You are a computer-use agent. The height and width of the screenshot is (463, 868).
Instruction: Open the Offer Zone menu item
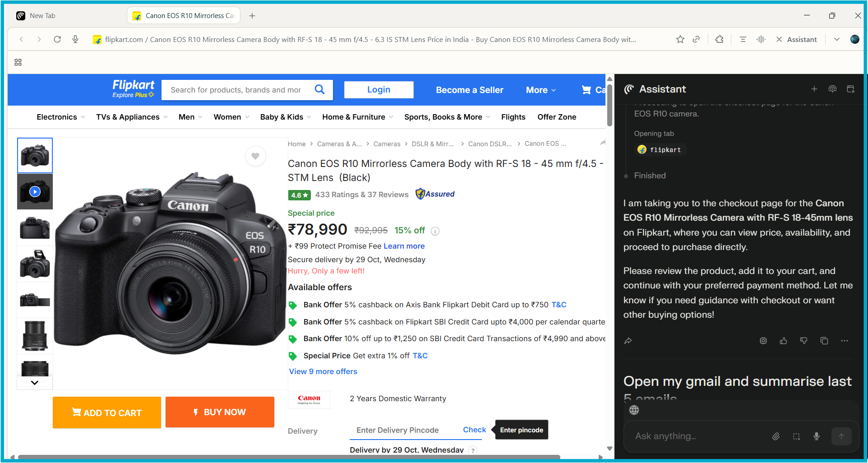(556, 117)
